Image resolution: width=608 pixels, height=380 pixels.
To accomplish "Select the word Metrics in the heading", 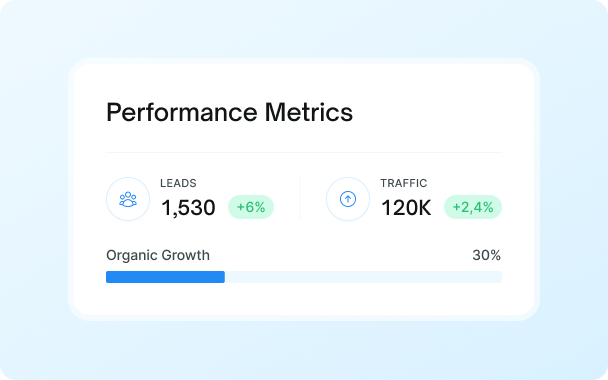I will pos(309,112).
